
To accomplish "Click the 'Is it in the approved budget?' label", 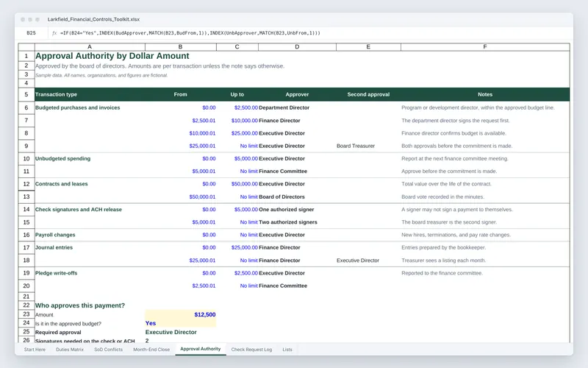I will click(68, 323).
